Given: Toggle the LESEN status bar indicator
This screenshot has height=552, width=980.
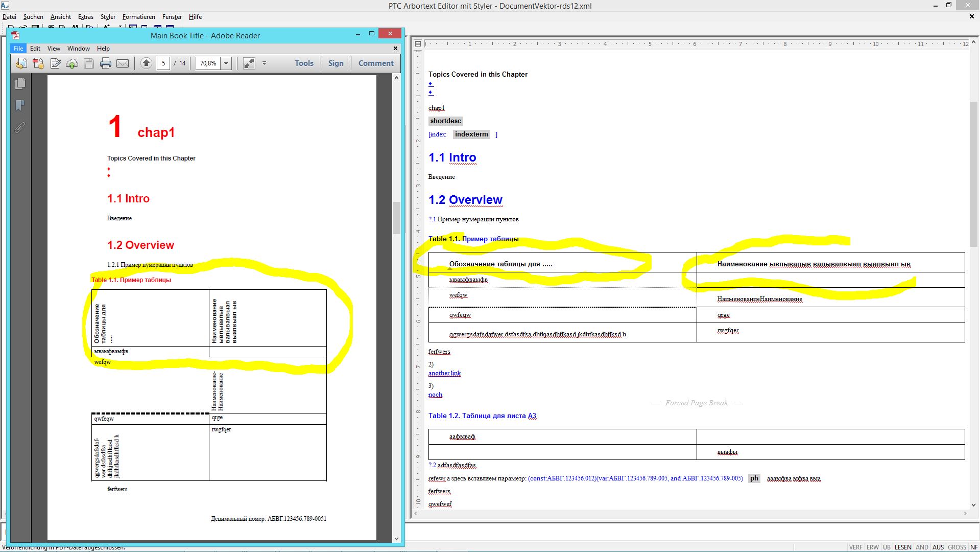Looking at the screenshot, I should point(902,547).
